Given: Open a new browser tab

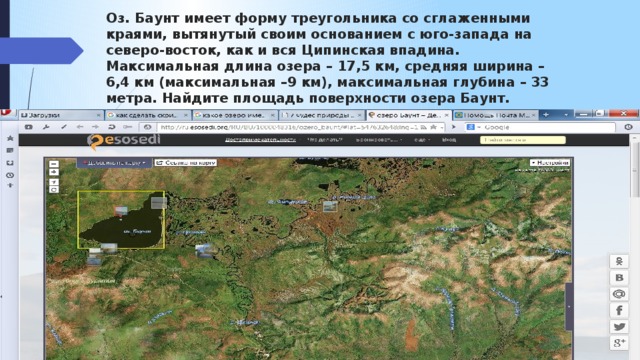Looking at the screenshot, I should point(546,115).
